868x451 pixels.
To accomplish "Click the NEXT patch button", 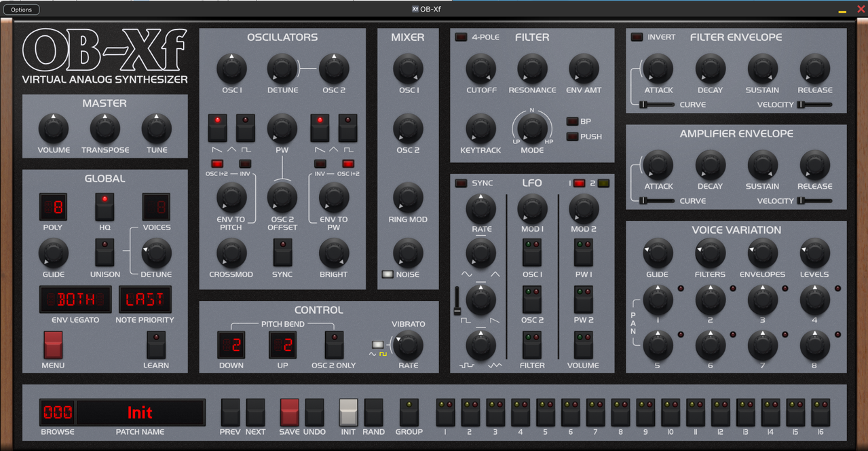I will point(255,412).
